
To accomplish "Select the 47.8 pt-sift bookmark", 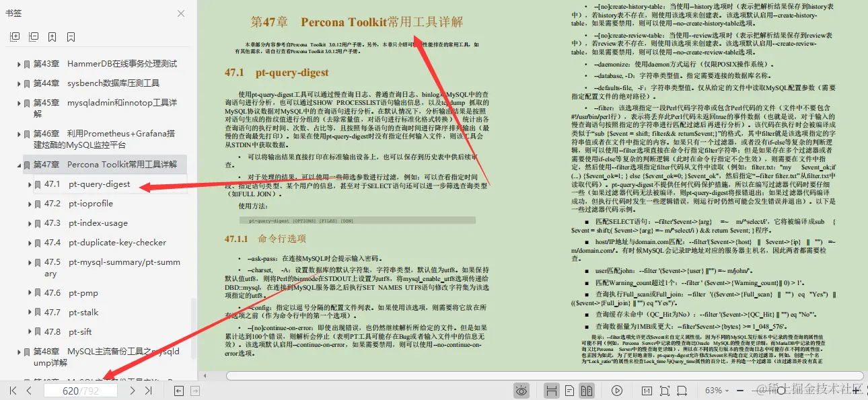I will click(x=68, y=332).
